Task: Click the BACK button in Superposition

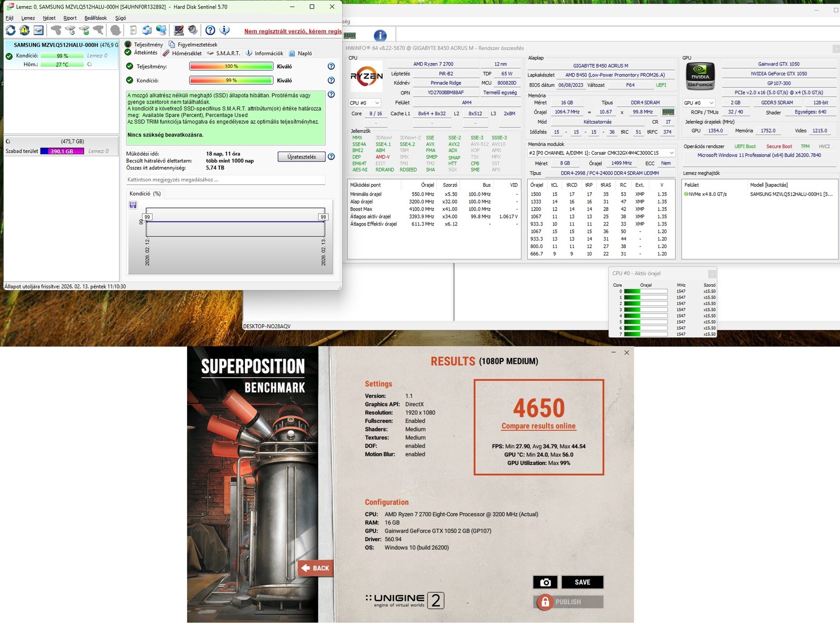Action: coord(315,568)
